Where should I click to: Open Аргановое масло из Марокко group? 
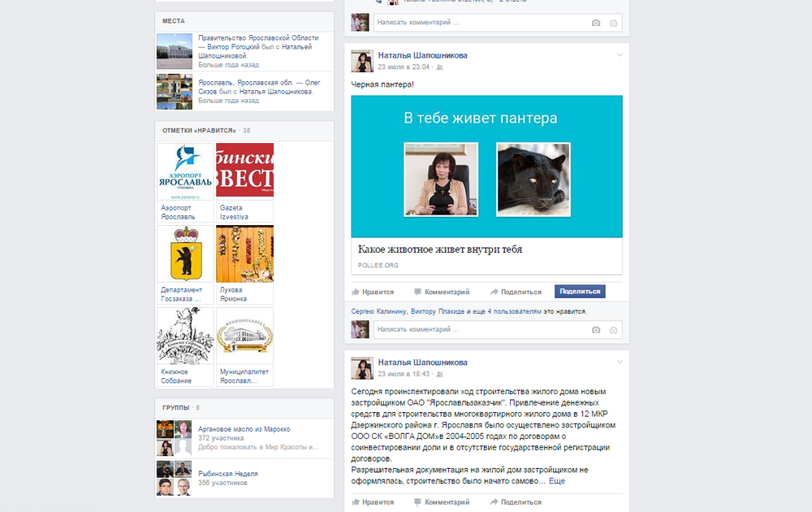[x=244, y=429]
